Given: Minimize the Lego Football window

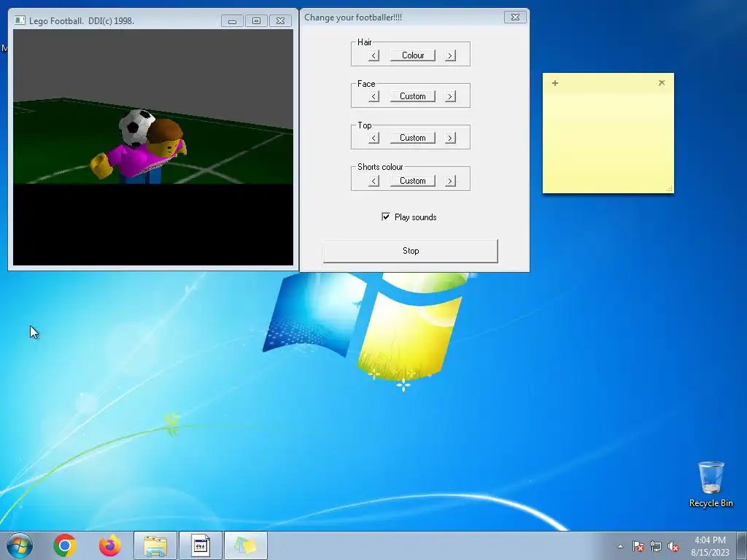Looking at the screenshot, I should tap(232, 21).
